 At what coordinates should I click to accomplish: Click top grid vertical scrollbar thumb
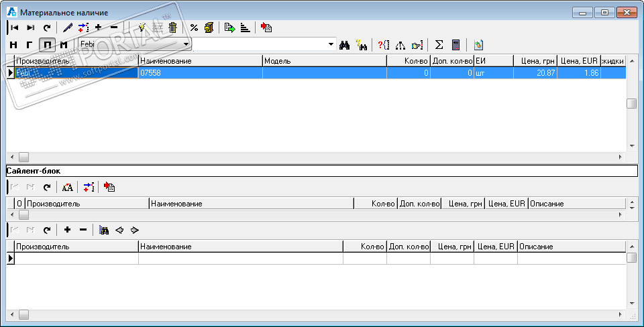632,103
